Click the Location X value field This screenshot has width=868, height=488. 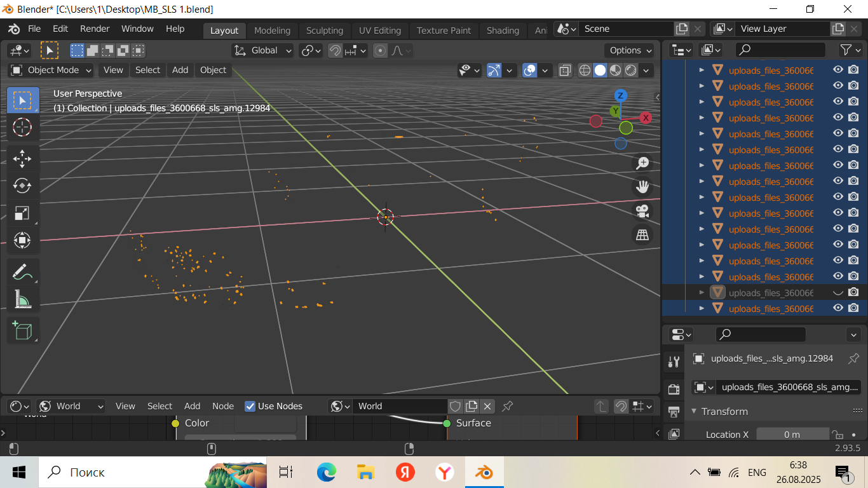click(x=792, y=435)
